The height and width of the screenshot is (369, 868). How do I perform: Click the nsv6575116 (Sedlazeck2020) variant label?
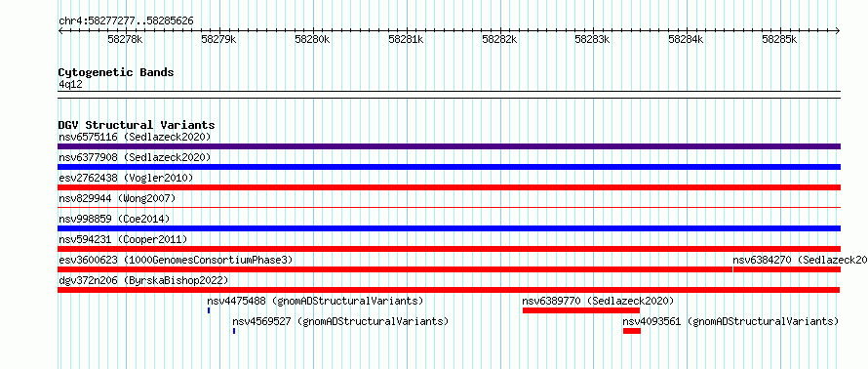pyautogui.click(x=135, y=137)
